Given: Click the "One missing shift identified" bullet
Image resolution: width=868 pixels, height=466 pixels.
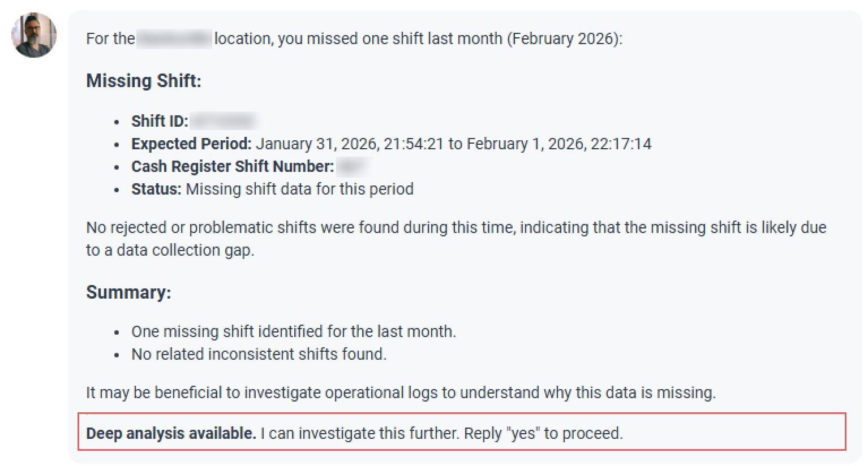Looking at the screenshot, I should tap(294, 331).
